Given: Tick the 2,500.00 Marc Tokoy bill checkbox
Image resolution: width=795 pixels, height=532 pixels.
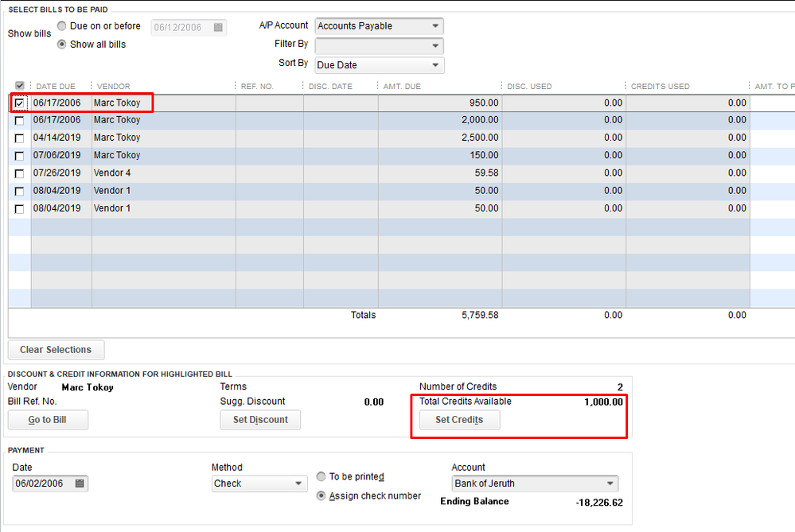Looking at the screenshot, I should pyautogui.click(x=20, y=138).
